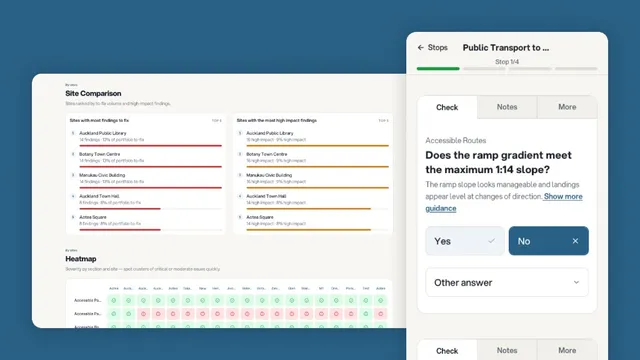Click the 'Stop 1/4' indicator text
This screenshot has height=360, width=640.
tap(507, 62)
